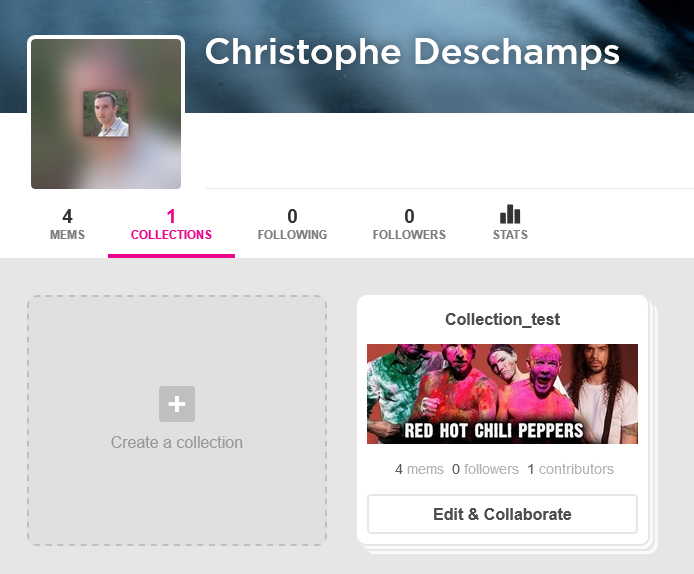Click the Edit & Collaborate button
Screen dimensions: 694x574
(x=502, y=514)
